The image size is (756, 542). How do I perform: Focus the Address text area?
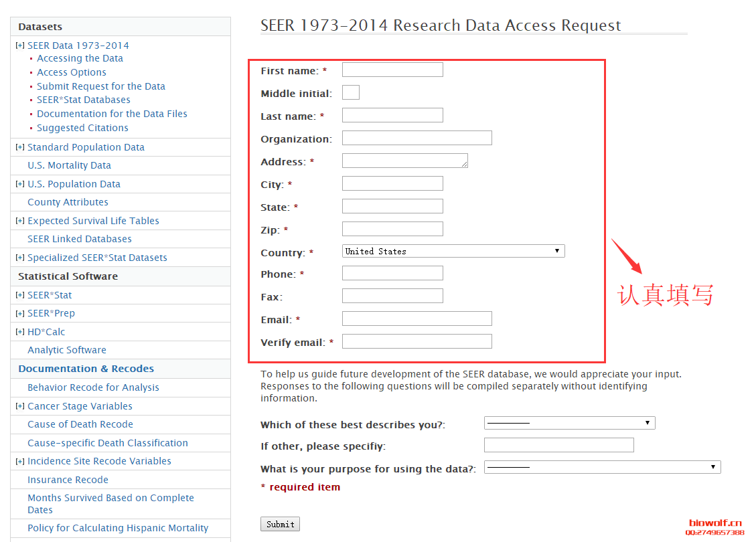click(405, 161)
